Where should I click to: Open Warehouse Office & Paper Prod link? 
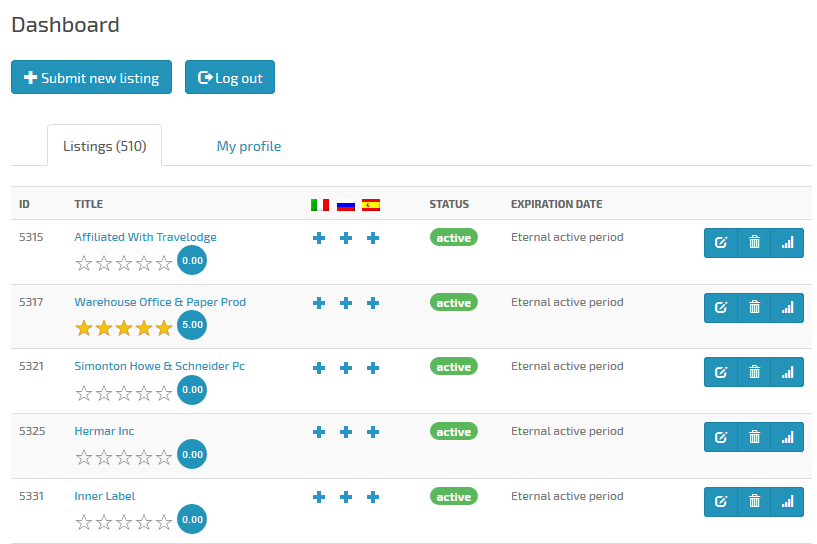(160, 302)
